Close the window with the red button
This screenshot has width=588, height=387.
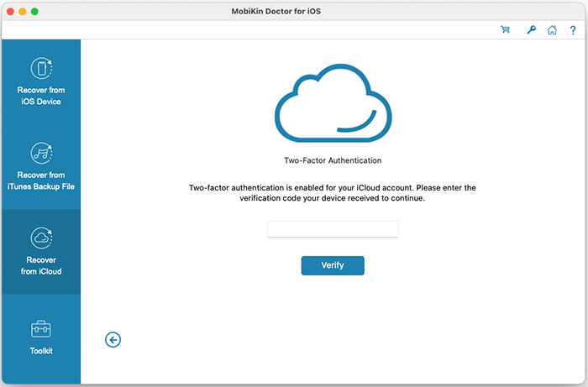pos(10,12)
